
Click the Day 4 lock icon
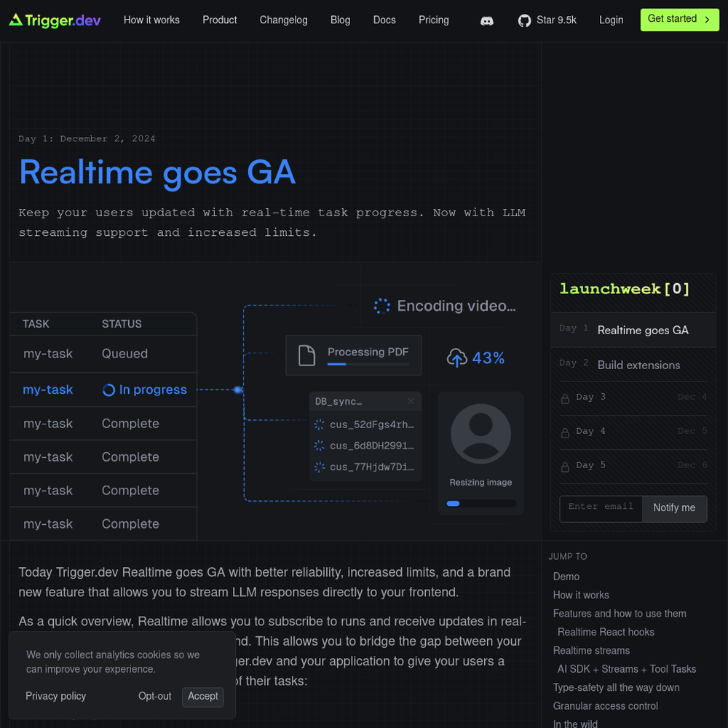(x=565, y=432)
